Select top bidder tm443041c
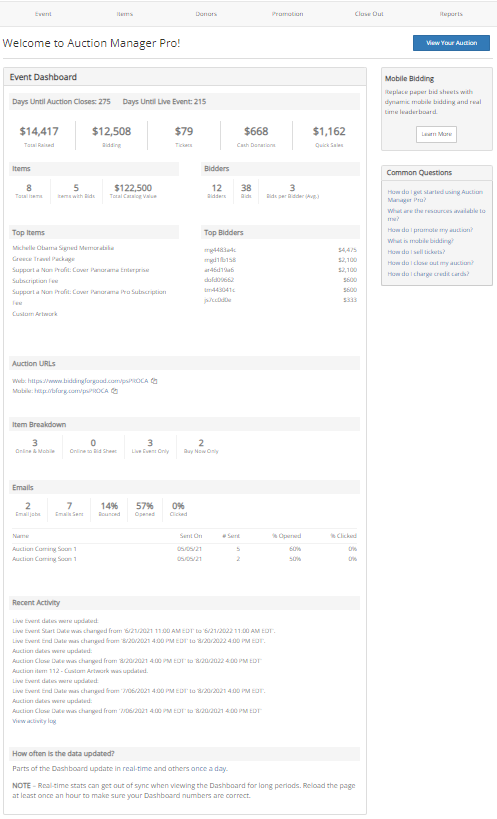The height and width of the screenshot is (819, 497). point(219,290)
